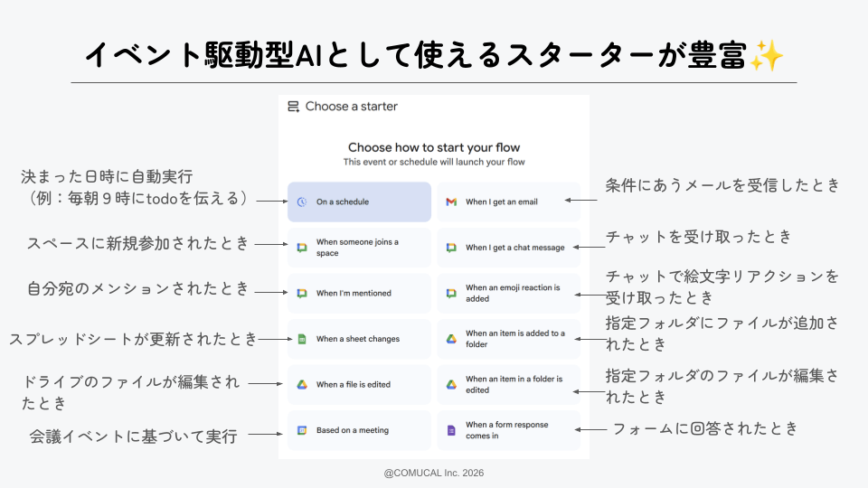Click the Gmail icon on the email starter
The height and width of the screenshot is (488, 868).
(451, 202)
